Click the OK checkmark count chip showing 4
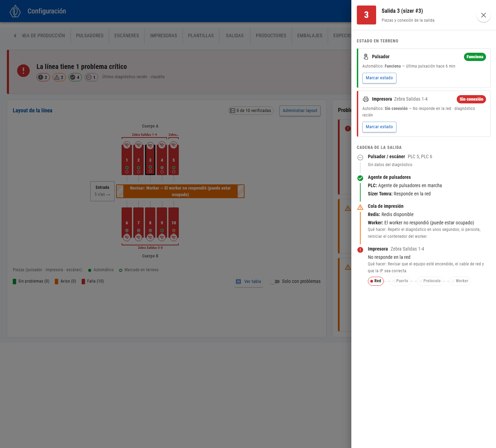496x448 pixels. (x=75, y=77)
